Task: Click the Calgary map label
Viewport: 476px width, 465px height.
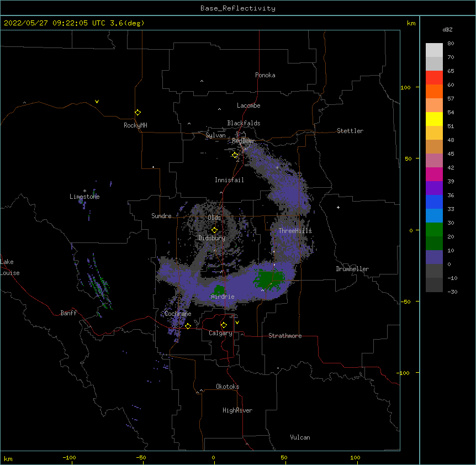Action: coord(220,333)
